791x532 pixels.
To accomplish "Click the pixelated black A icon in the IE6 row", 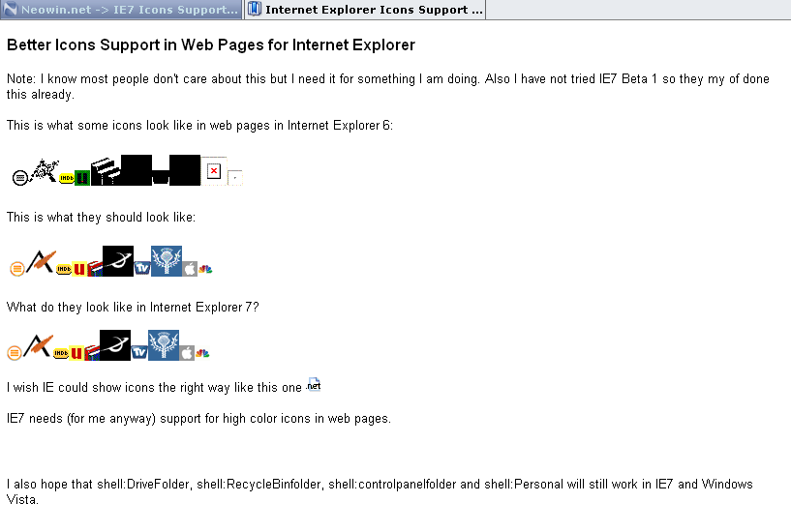I will pyautogui.click(x=44, y=171).
